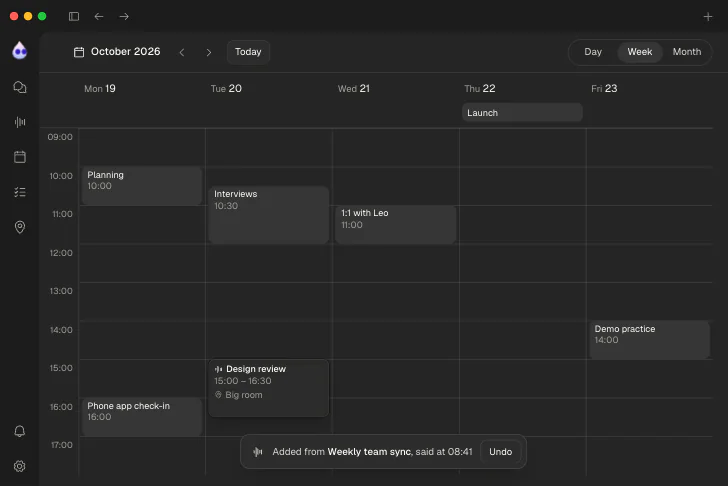
Task: Open the voice recordings waveform icon
Action: click(x=20, y=122)
